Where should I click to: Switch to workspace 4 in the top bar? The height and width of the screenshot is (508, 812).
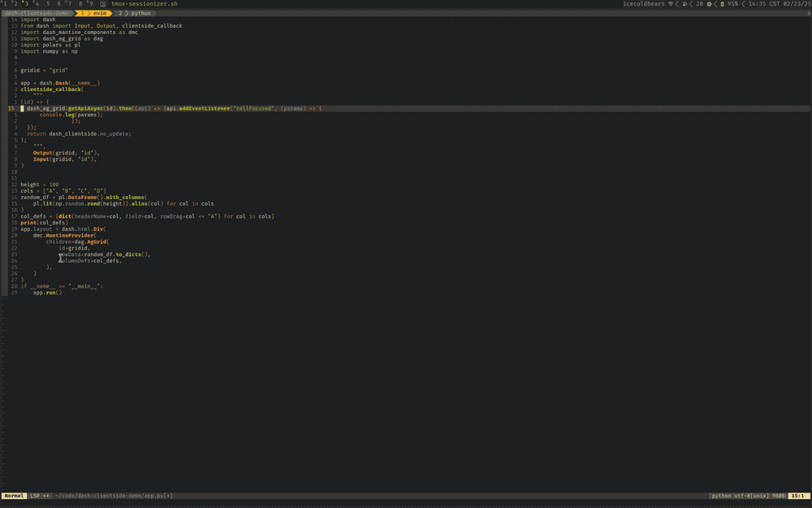(37, 3)
